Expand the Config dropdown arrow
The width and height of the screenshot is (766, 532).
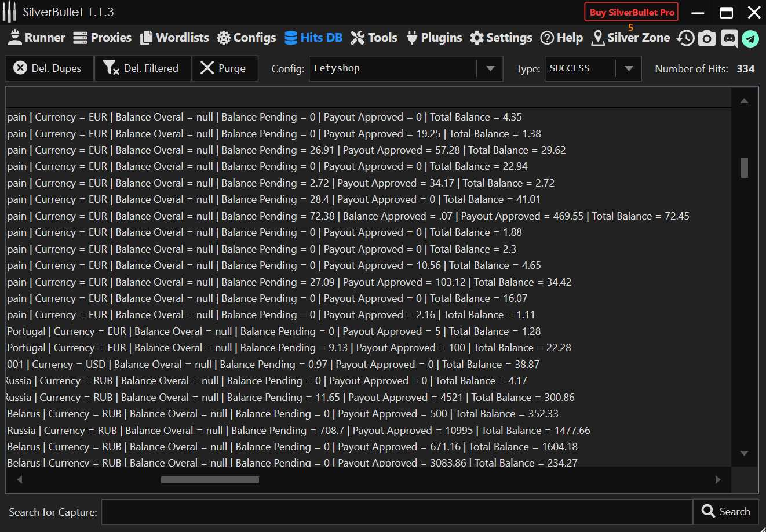pyautogui.click(x=490, y=68)
